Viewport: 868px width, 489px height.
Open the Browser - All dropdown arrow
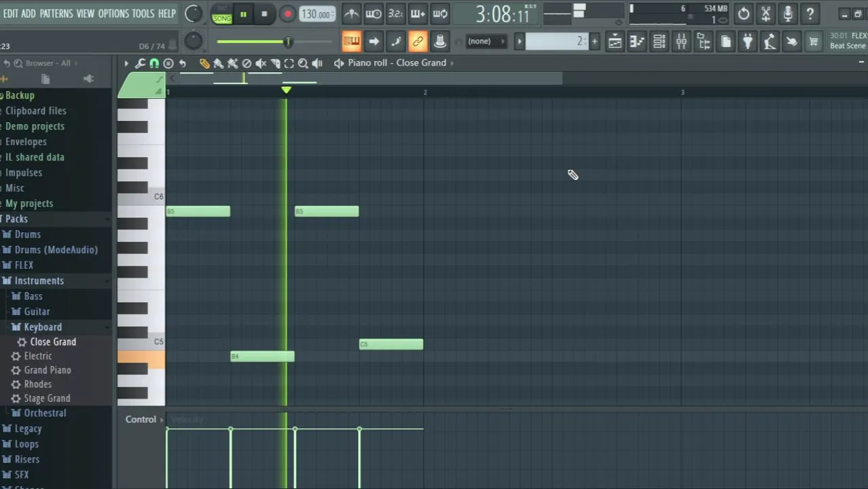75,63
